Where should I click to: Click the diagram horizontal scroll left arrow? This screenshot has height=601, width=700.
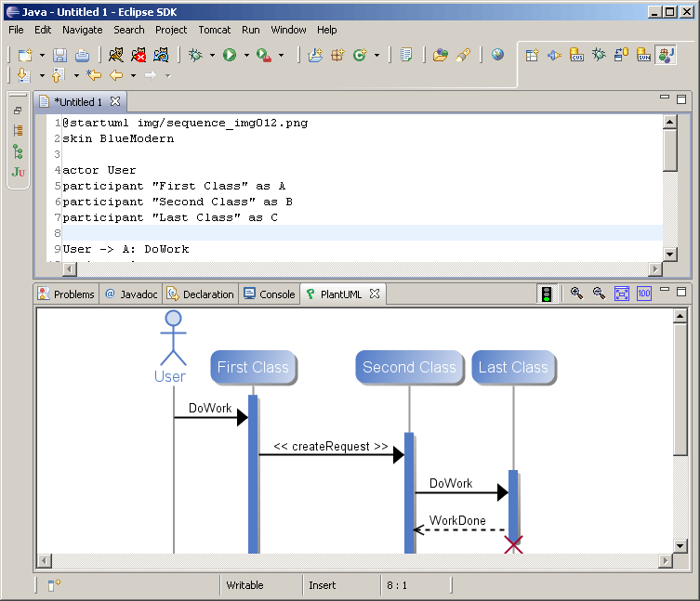(44, 560)
